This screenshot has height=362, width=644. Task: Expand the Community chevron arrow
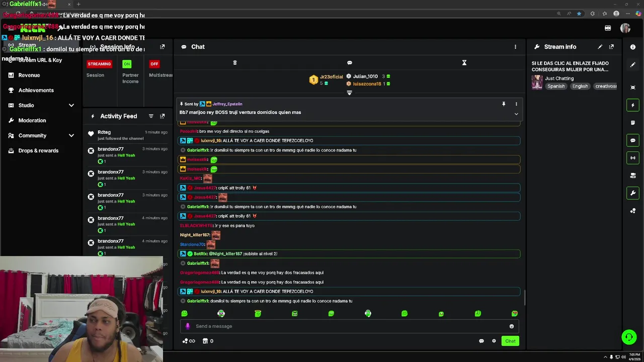(x=71, y=135)
